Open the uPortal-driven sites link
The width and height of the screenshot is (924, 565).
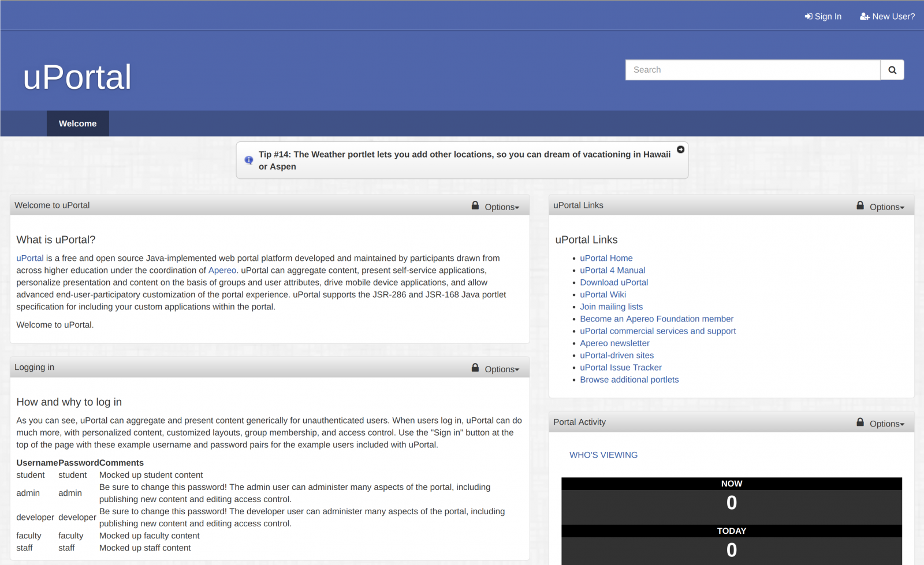coord(617,355)
